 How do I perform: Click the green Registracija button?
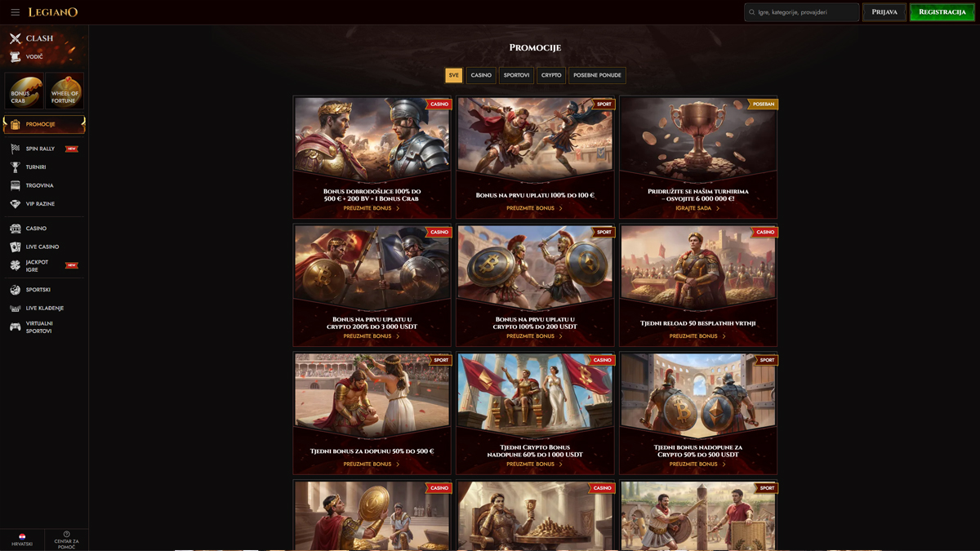(x=942, y=12)
